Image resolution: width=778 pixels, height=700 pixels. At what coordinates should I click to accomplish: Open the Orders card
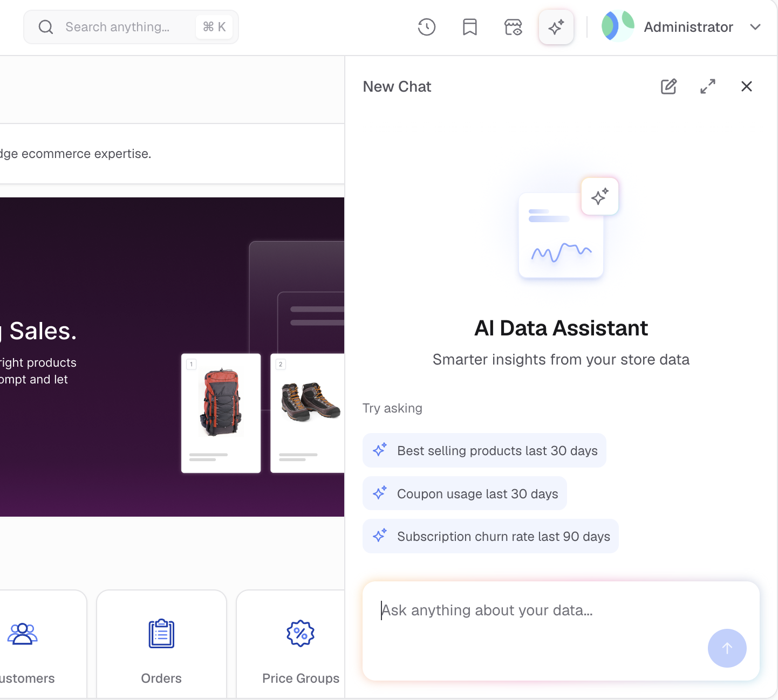click(x=161, y=644)
